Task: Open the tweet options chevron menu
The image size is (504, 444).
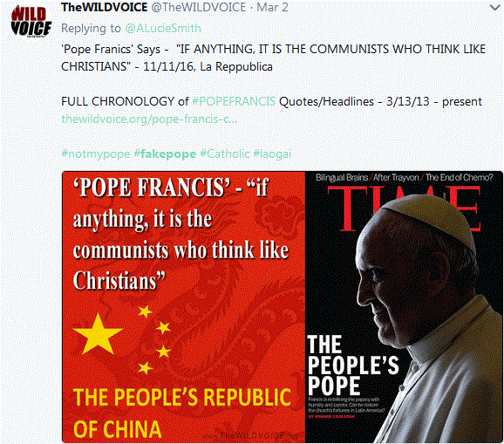Action: 495,7
